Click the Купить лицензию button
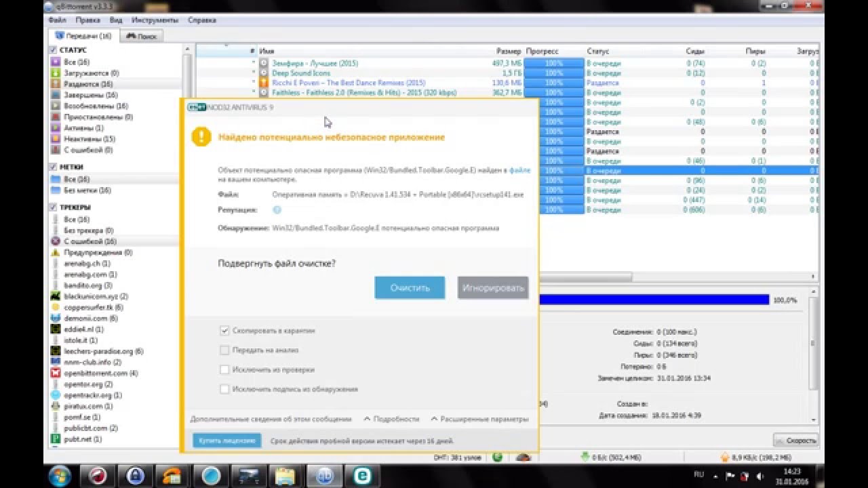This screenshot has width=868, height=488. tap(226, 441)
